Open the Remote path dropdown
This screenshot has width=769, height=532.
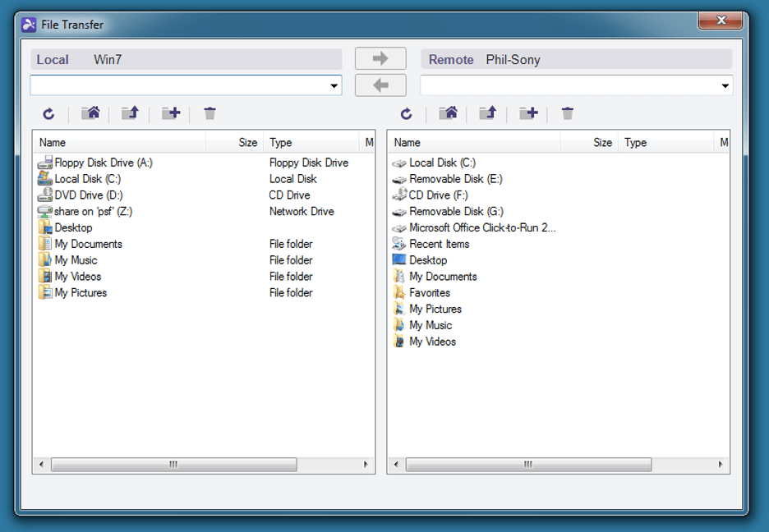coord(725,85)
